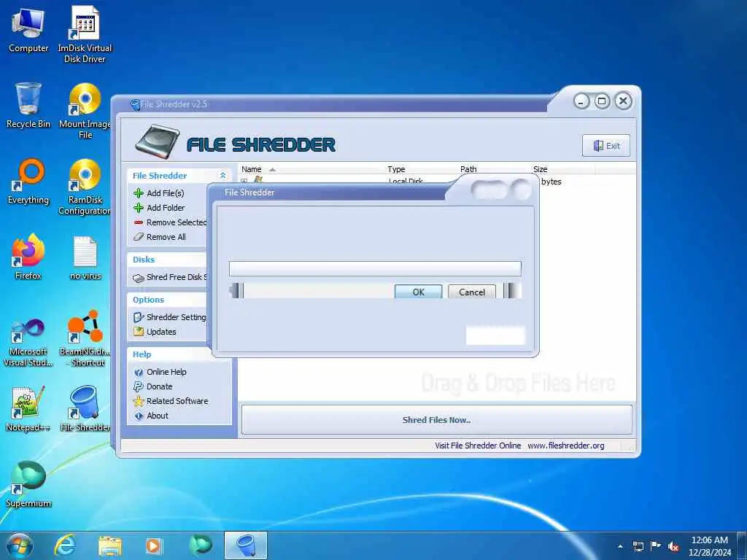
Task: Select the File Shredder desktop shortcut
Action: tap(85, 408)
